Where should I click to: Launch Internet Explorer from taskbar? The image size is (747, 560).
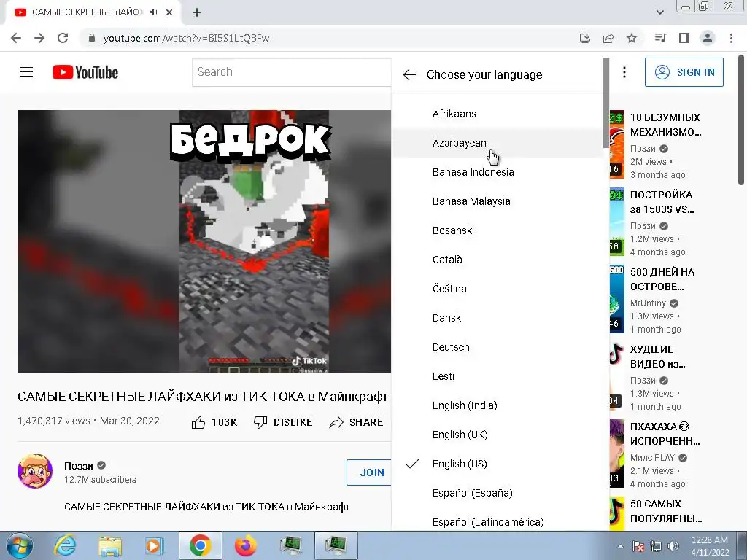65,545
